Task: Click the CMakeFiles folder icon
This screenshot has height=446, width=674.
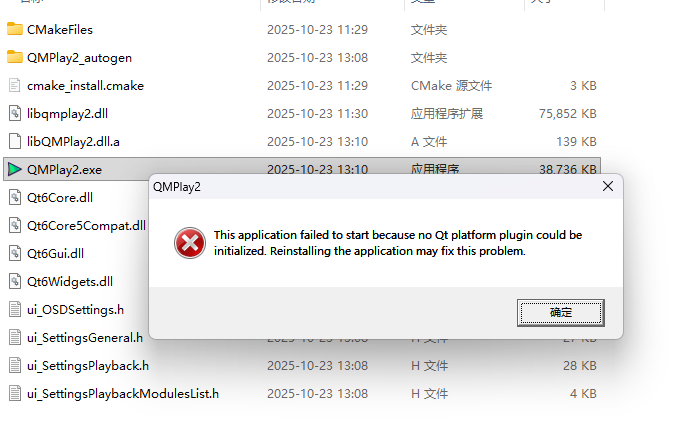Action: (15, 29)
